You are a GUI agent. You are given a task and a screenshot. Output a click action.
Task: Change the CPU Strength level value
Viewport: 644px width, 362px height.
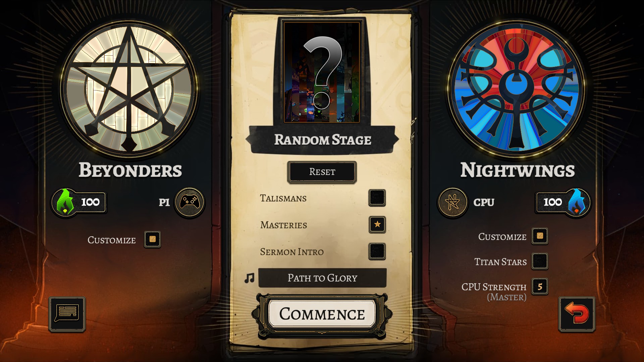point(540,287)
